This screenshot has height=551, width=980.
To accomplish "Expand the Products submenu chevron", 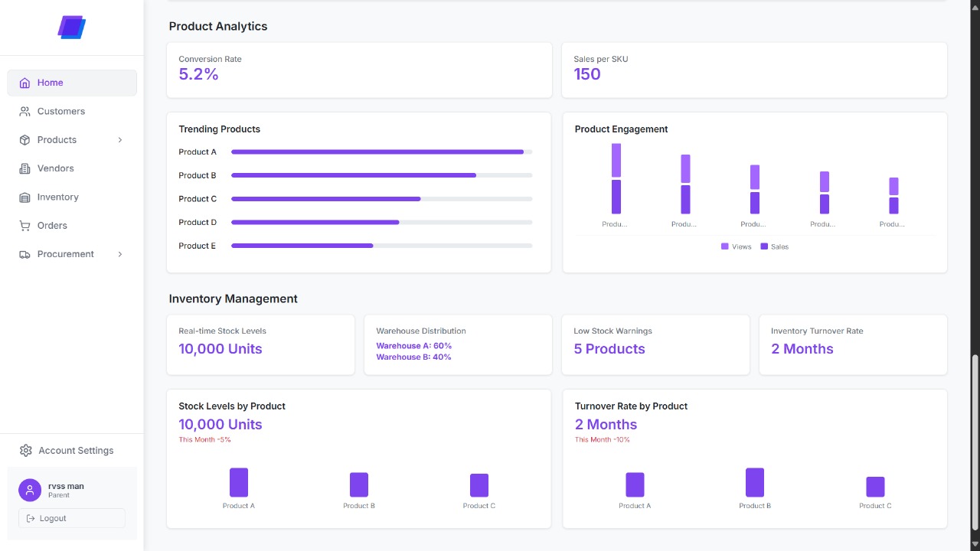I will 120,139.
